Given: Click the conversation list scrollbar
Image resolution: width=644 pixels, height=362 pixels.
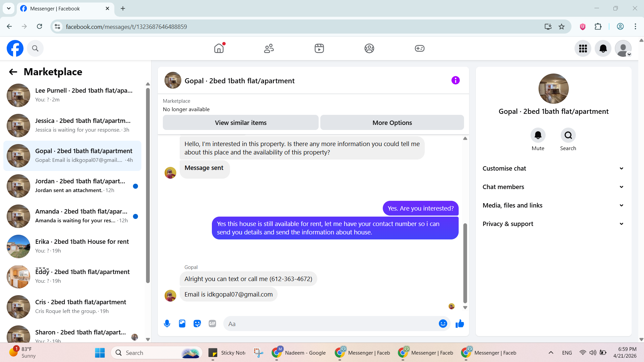Looking at the screenshot, I should click(148, 185).
